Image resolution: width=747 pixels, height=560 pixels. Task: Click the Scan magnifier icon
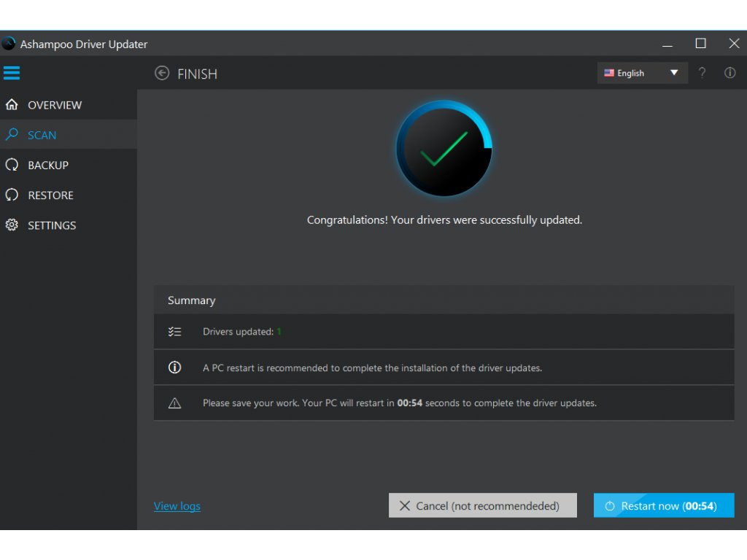click(12, 134)
